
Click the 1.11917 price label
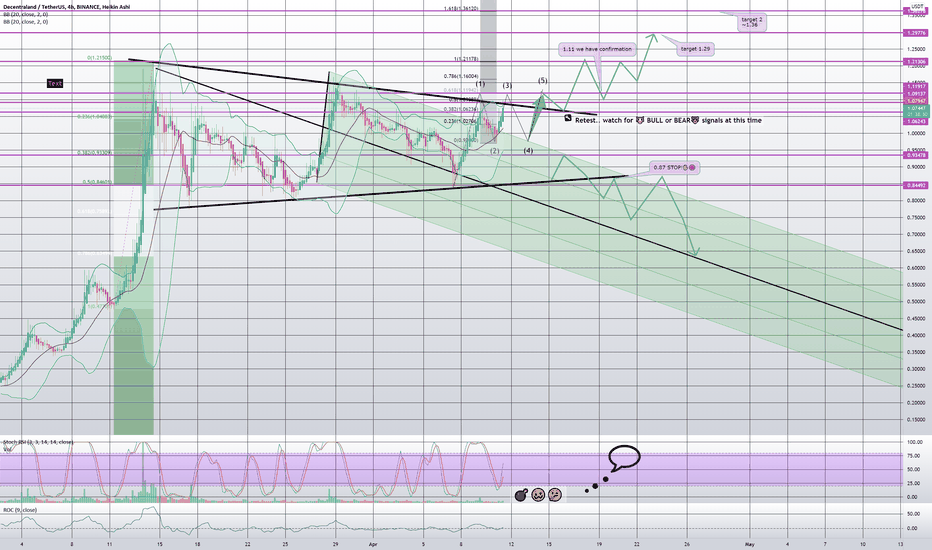916,87
